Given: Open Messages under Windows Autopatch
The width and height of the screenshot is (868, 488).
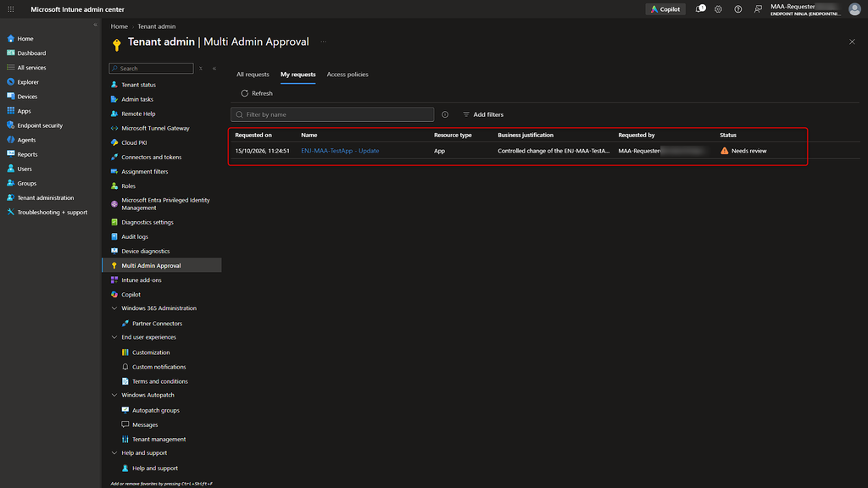Looking at the screenshot, I should pos(144,424).
